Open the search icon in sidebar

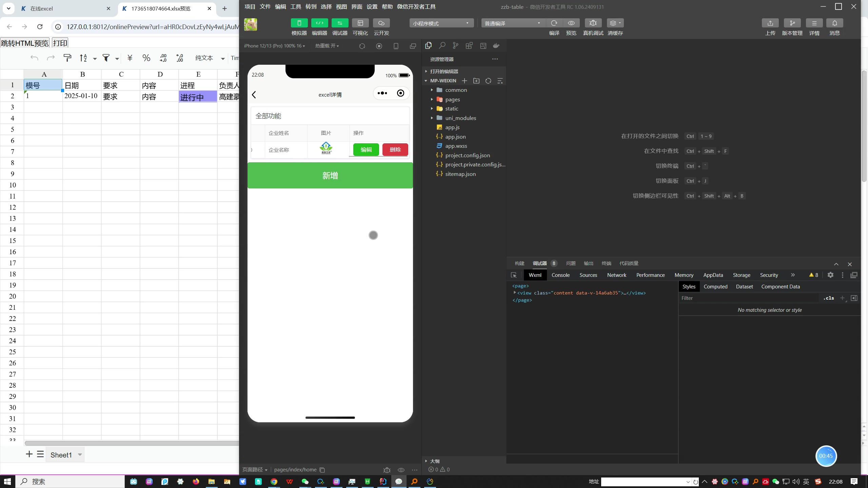pyautogui.click(x=442, y=45)
